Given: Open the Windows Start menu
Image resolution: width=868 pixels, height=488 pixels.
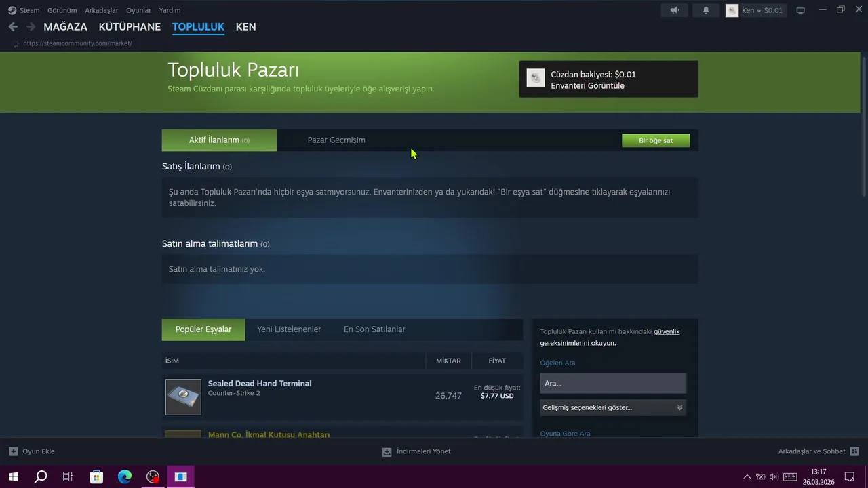Looking at the screenshot, I should pos(13,476).
